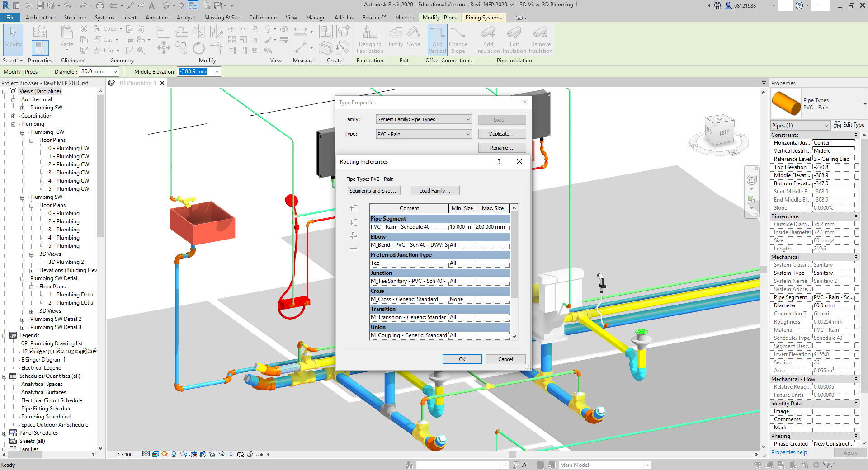
Task: Toggle the Properties palette ribbon button
Action: pyautogui.click(x=40, y=48)
